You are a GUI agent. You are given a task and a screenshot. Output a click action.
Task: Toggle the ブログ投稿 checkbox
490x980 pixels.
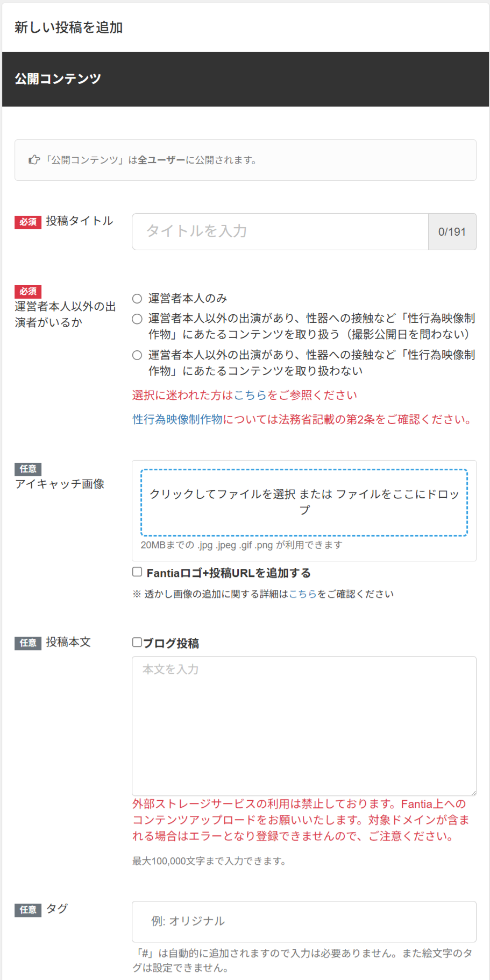[x=137, y=642]
